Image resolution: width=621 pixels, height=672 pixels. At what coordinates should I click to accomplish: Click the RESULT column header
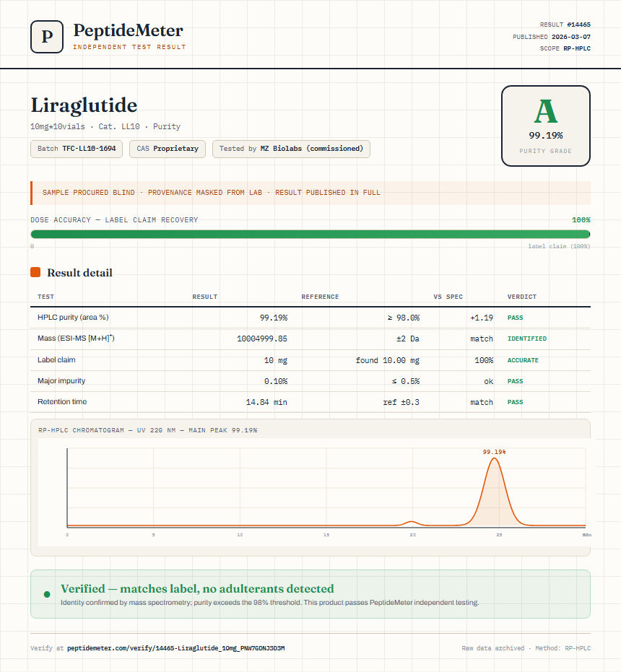coord(205,297)
